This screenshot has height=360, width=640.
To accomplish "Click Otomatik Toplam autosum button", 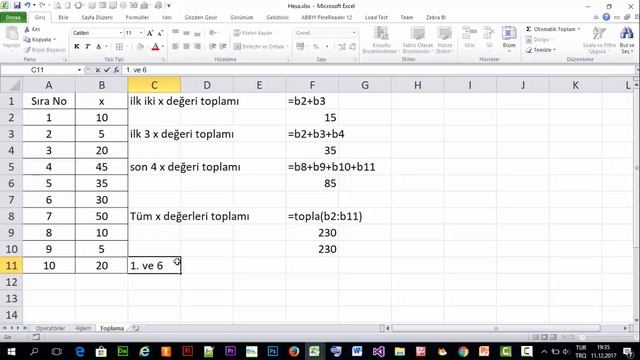I will [x=550, y=29].
